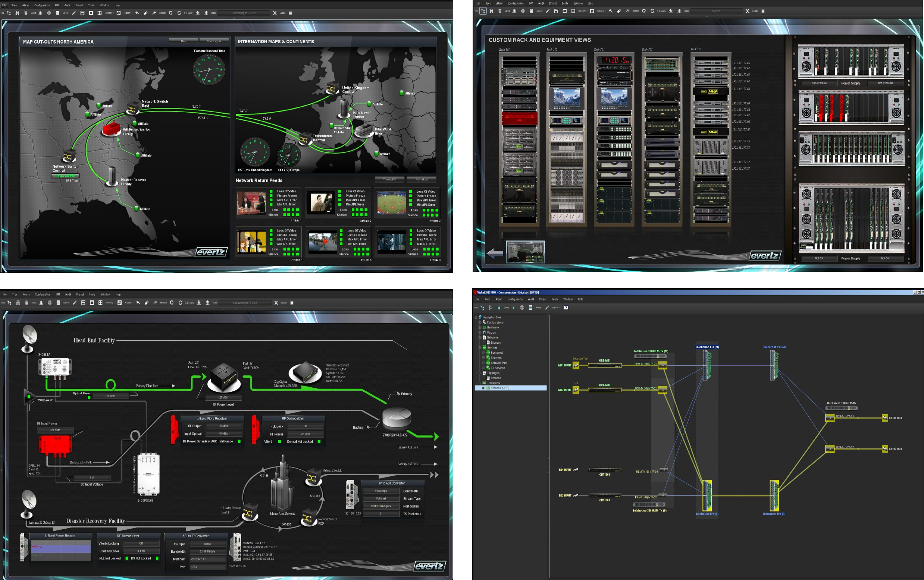Click the Connecting to 2.2.2.2 status field
Screen dimensions: 924x580
tap(243, 13)
